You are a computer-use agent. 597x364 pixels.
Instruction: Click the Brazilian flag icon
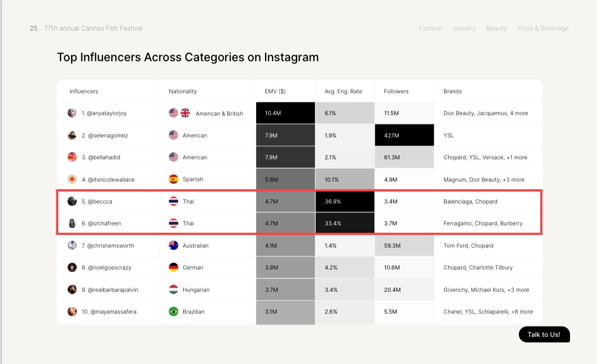pos(173,311)
